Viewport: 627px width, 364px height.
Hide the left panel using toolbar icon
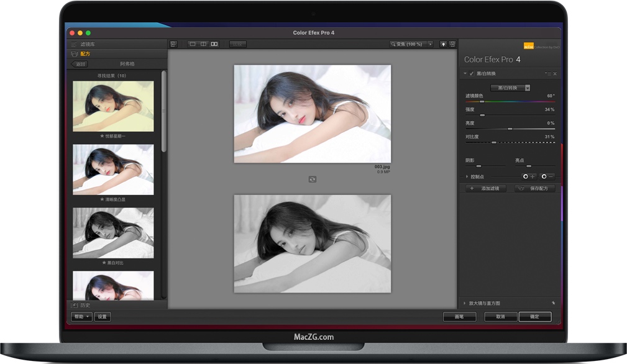[x=173, y=44]
